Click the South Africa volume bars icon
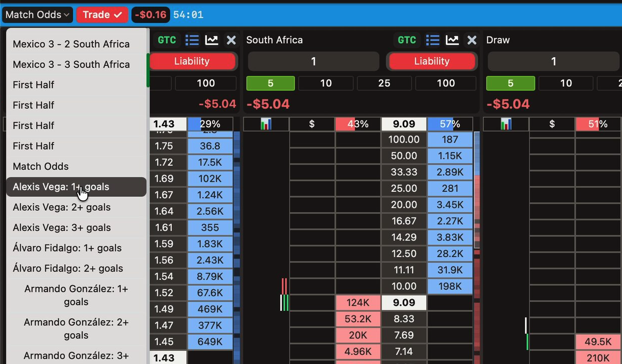 point(266,124)
